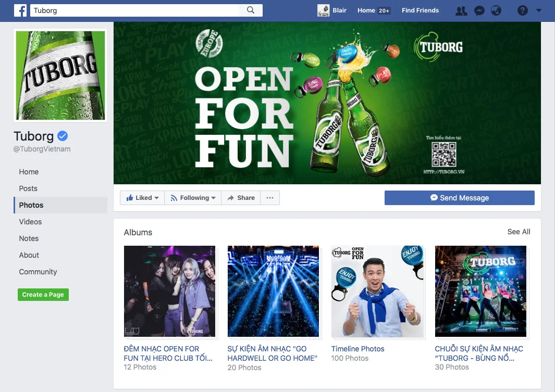
Task: Select About in the page sidebar
Action: click(x=29, y=255)
